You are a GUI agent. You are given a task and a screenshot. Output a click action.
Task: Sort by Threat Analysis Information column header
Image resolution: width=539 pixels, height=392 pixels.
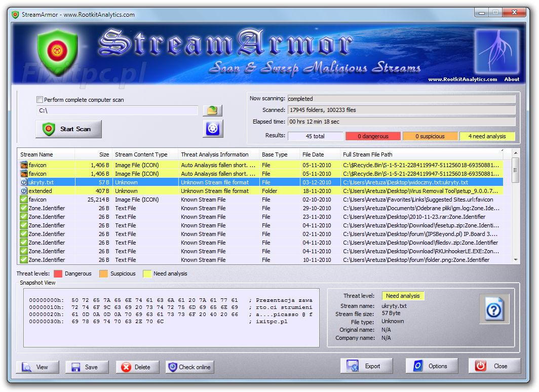219,154
